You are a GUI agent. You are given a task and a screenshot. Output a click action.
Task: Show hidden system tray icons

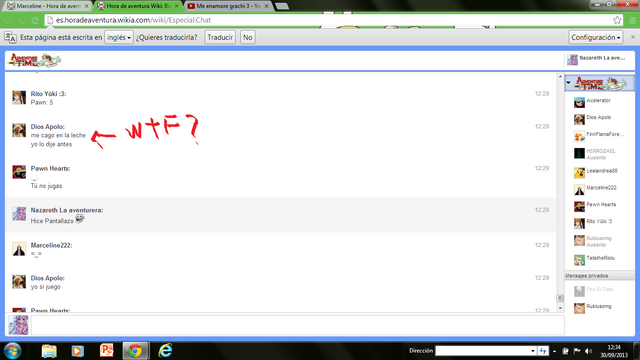(554, 351)
